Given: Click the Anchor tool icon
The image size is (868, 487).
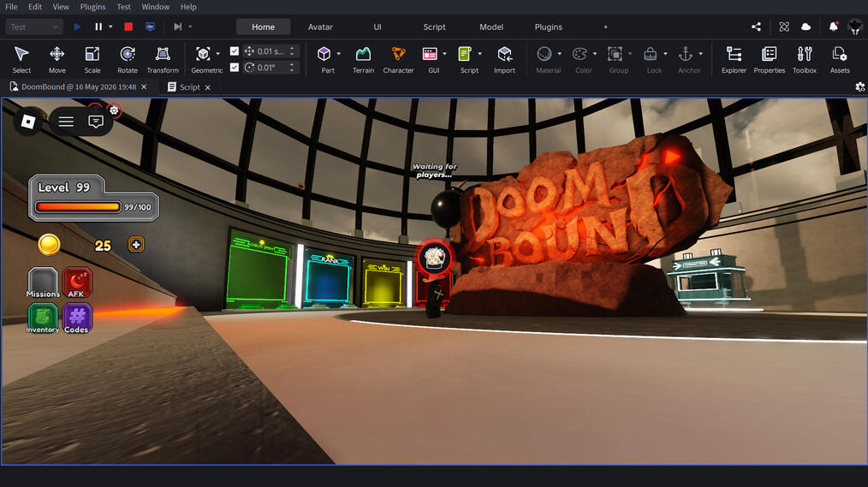Looking at the screenshot, I should click(686, 54).
